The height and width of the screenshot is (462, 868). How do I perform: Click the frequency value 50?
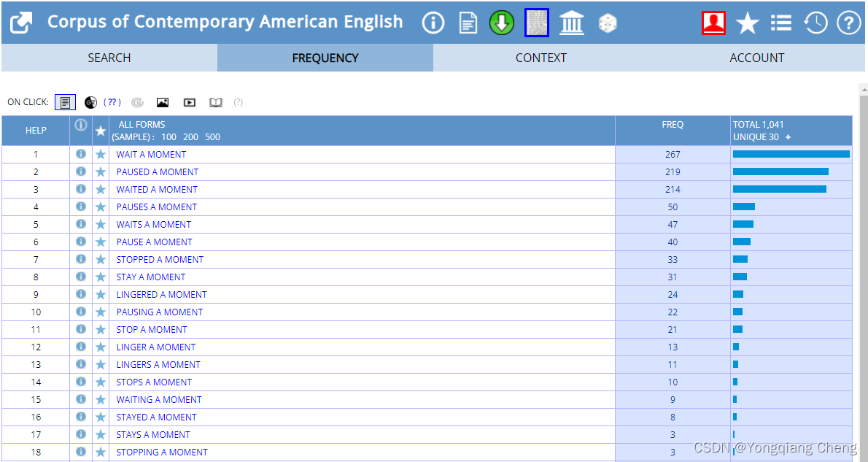tap(673, 207)
